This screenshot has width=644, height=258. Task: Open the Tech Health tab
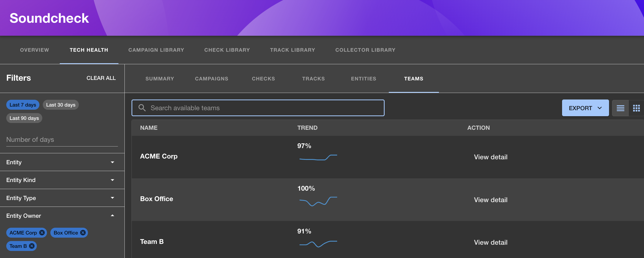point(89,50)
